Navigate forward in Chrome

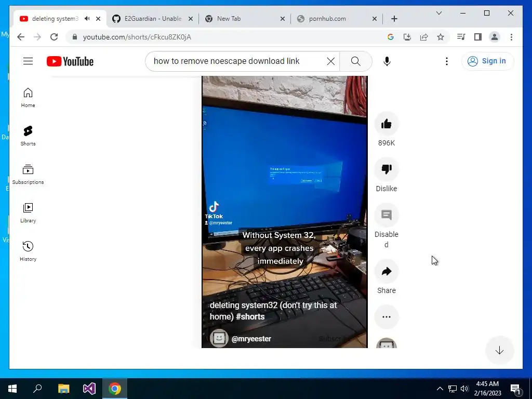click(37, 37)
